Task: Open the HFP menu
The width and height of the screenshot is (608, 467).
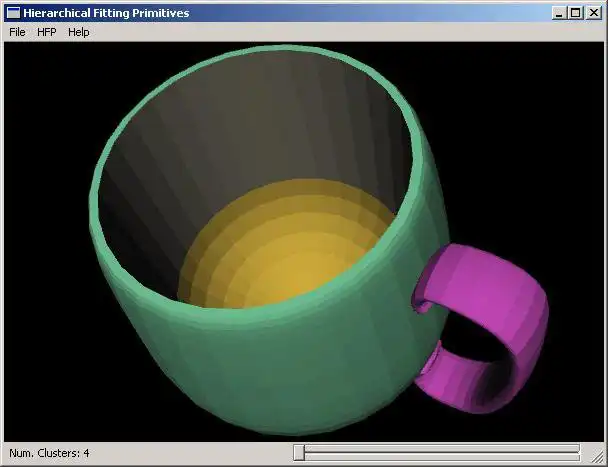Action: pos(47,32)
